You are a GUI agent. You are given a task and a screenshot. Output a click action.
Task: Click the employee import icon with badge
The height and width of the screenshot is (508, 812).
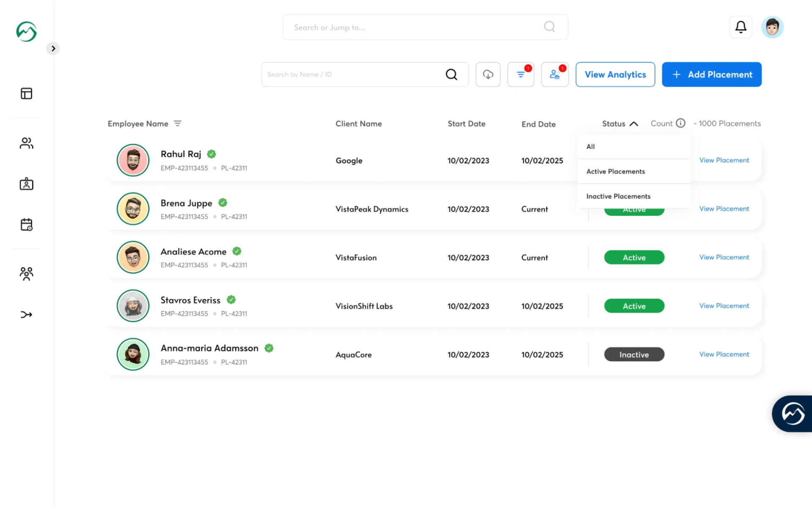pos(555,74)
